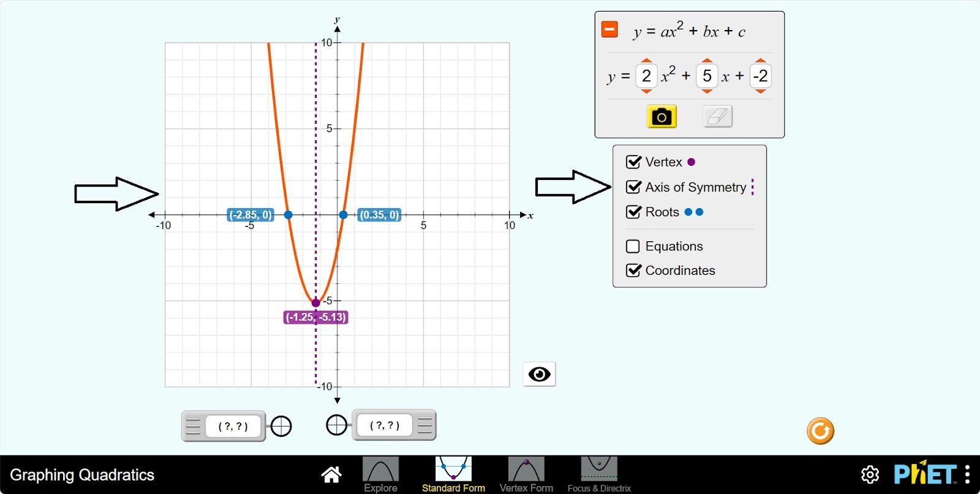Open the Focus & Directrix screen
980x494 pixels.
(x=598, y=474)
